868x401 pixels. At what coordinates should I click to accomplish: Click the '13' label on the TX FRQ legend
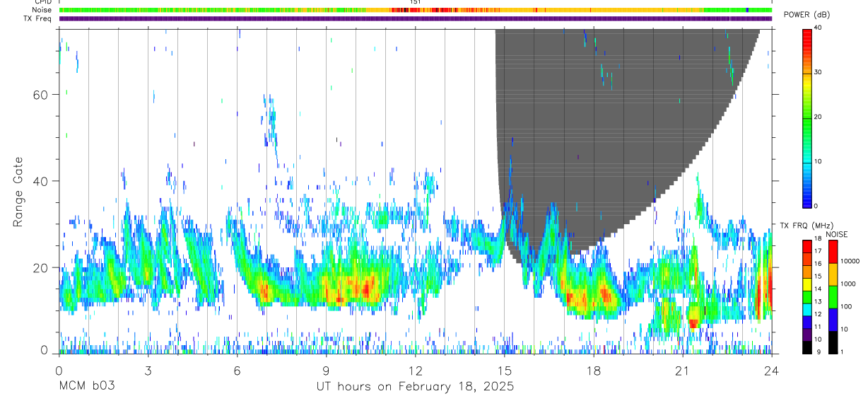pos(818,302)
